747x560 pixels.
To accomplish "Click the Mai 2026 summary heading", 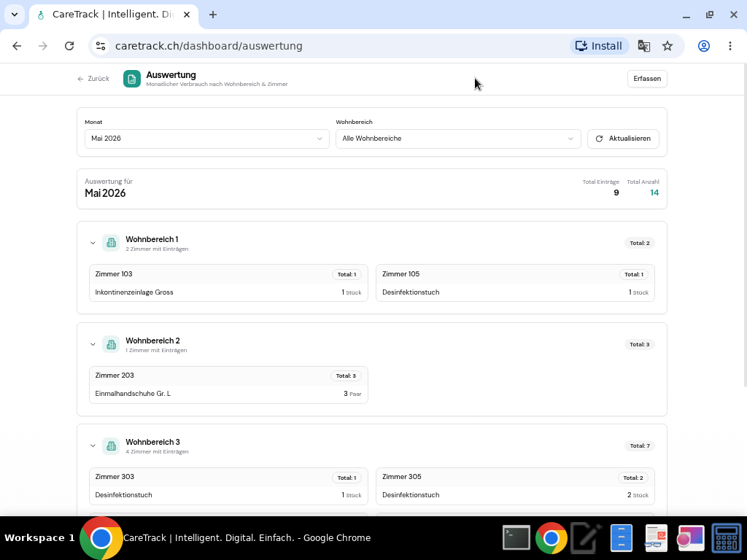I will point(105,193).
